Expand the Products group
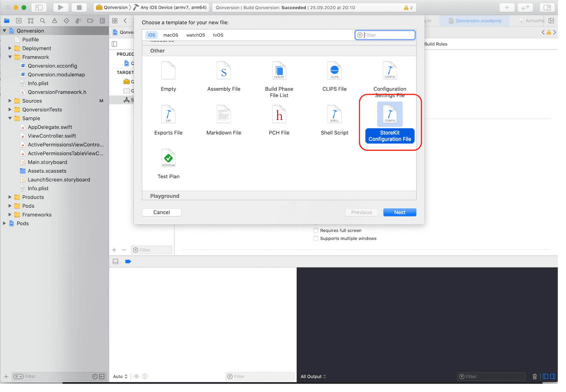The image size is (566, 392). coord(10,197)
